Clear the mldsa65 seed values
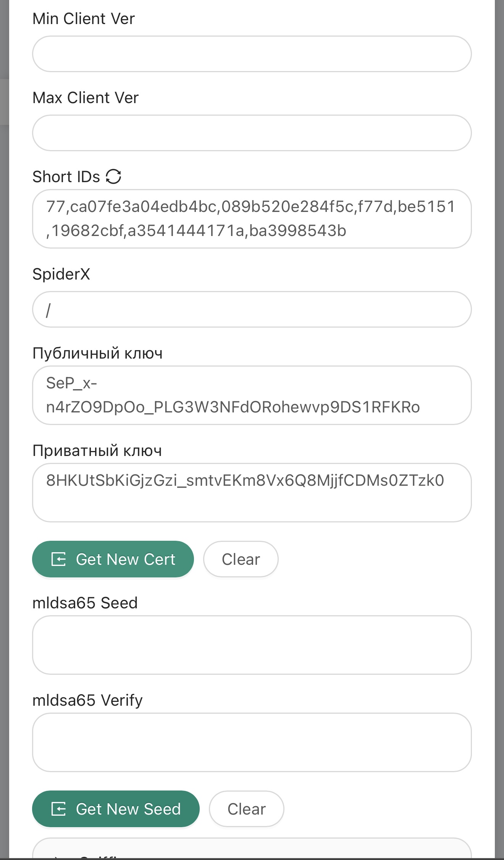504x860 pixels. tap(246, 809)
